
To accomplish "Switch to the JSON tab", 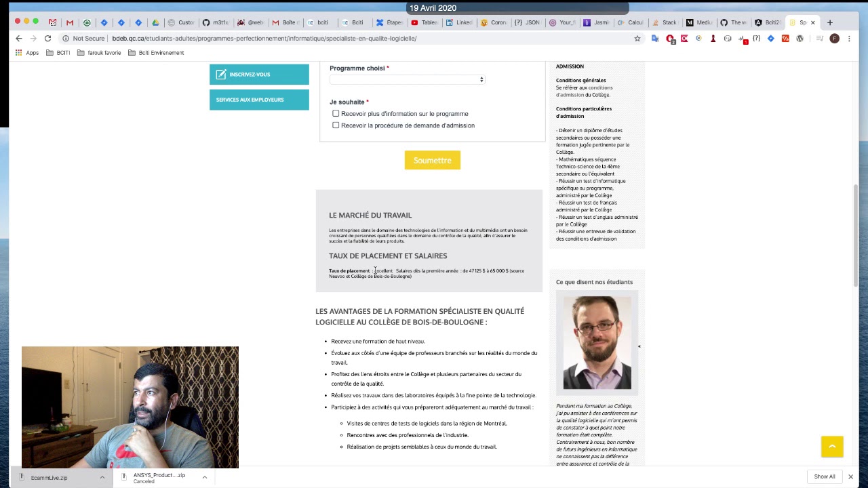I will coord(528,22).
